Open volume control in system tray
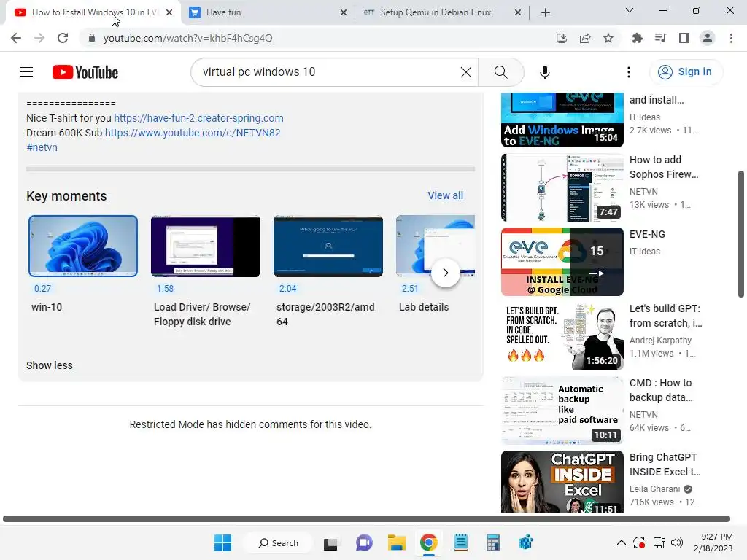The width and height of the screenshot is (747, 560). tap(677, 542)
